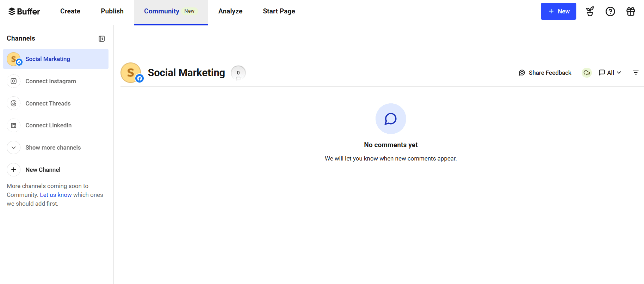Expand the All comments dropdown
Image resolution: width=644 pixels, height=284 pixels.
click(610, 73)
